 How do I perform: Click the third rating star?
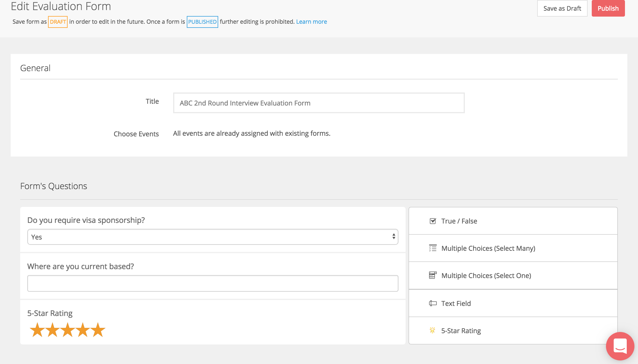68,330
